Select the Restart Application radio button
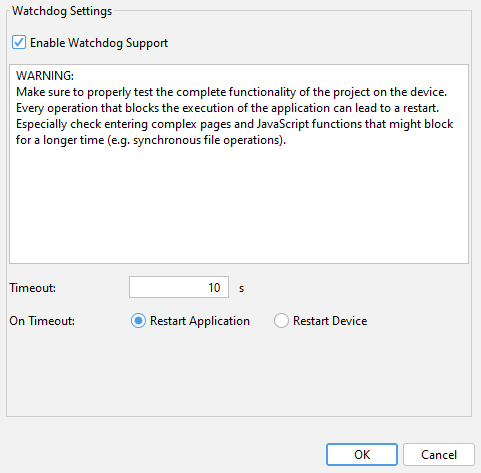The image size is (481, 473). 138,321
